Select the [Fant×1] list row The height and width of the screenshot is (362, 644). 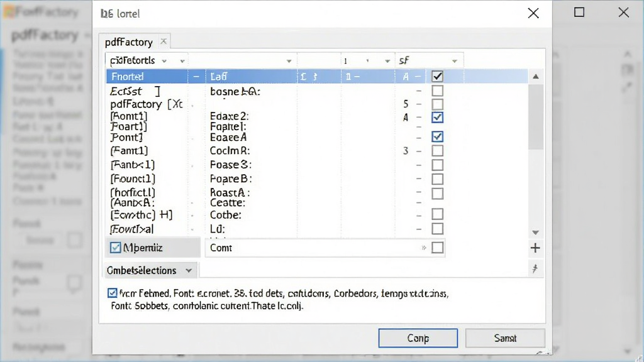(x=317, y=165)
